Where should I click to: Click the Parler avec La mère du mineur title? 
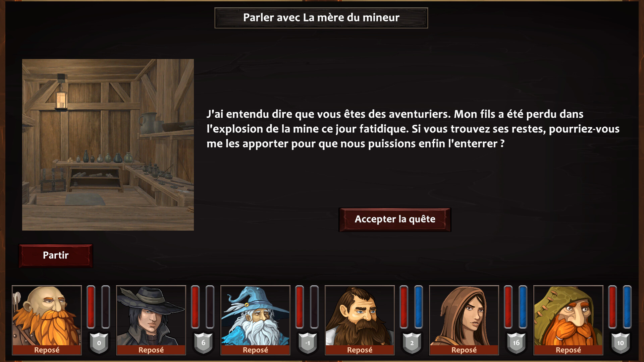click(321, 18)
